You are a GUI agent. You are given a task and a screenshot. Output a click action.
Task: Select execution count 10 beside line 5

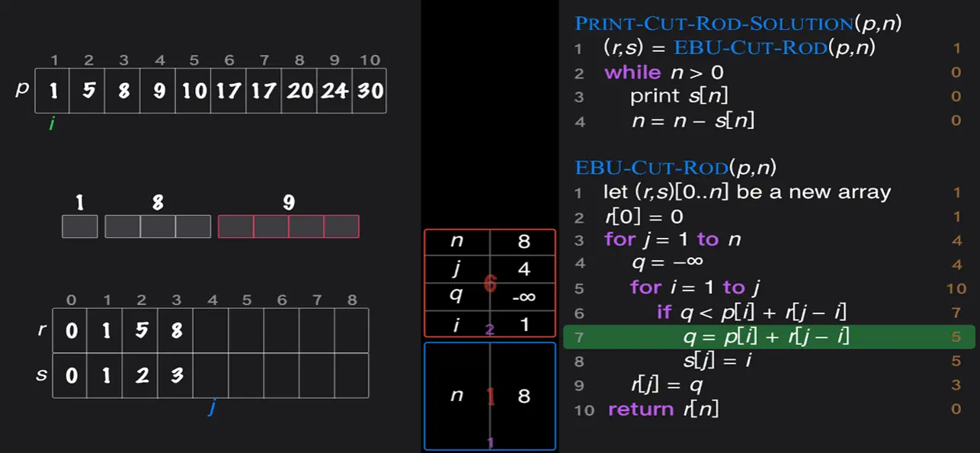point(957,288)
